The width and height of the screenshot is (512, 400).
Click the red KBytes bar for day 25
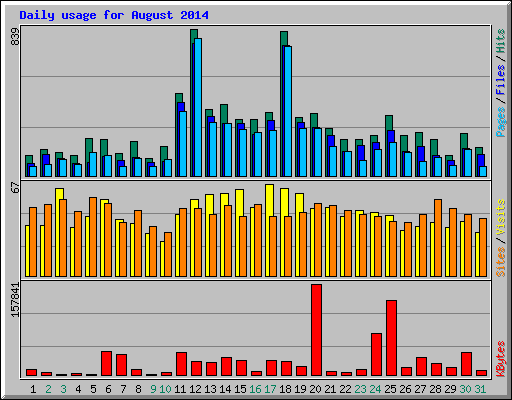(391, 338)
